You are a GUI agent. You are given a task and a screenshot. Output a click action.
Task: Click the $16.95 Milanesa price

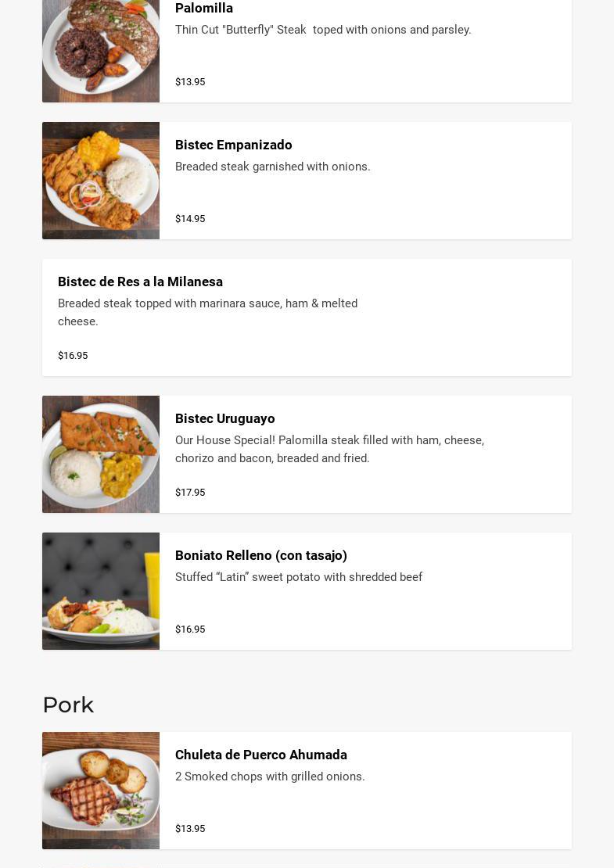click(73, 355)
